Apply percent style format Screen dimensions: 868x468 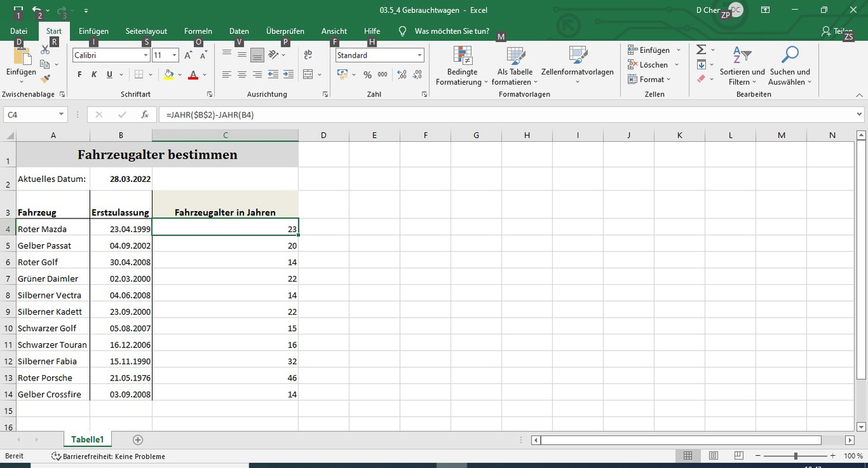click(368, 75)
